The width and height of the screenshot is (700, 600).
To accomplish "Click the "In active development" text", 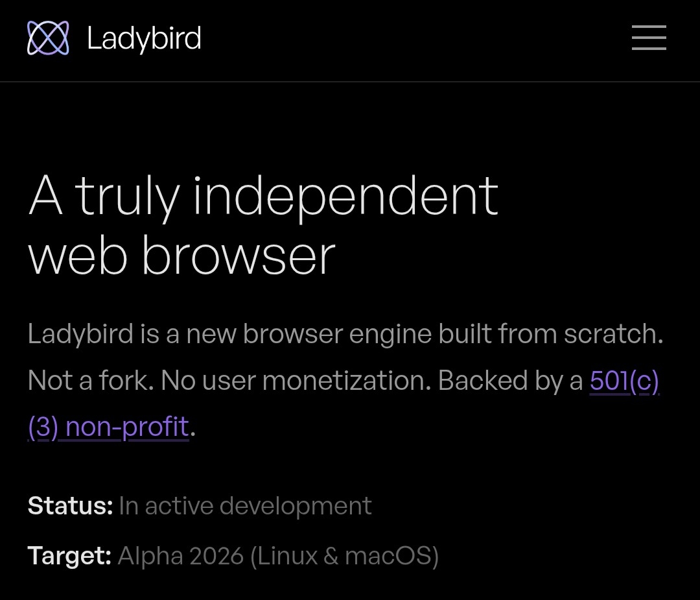I will pyautogui.click(x=245, y=506).
